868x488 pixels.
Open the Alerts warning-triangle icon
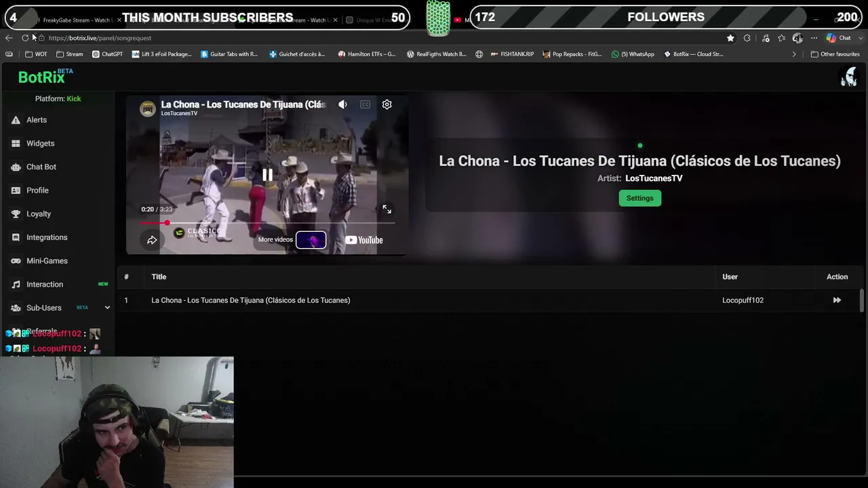coord(16,120)
